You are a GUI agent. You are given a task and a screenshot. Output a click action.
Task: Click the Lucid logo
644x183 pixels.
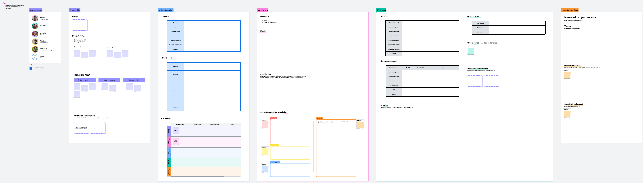coord(8,9)
